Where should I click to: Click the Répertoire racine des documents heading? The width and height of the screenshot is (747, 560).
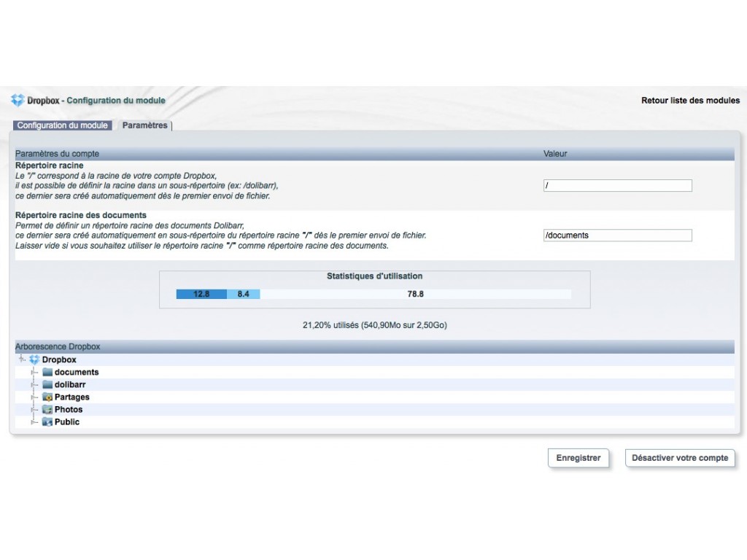81,215
